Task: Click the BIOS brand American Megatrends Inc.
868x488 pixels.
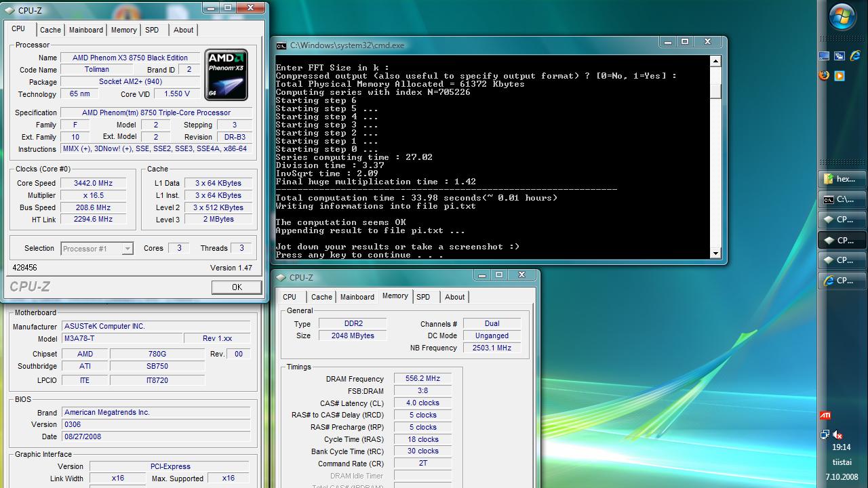Action: point(156,412)
